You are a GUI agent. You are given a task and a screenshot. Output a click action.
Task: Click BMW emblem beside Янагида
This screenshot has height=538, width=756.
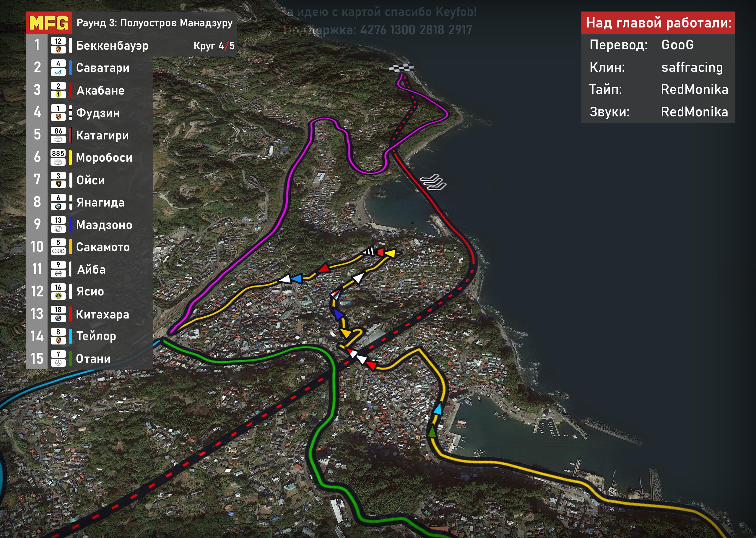[58, 207]
